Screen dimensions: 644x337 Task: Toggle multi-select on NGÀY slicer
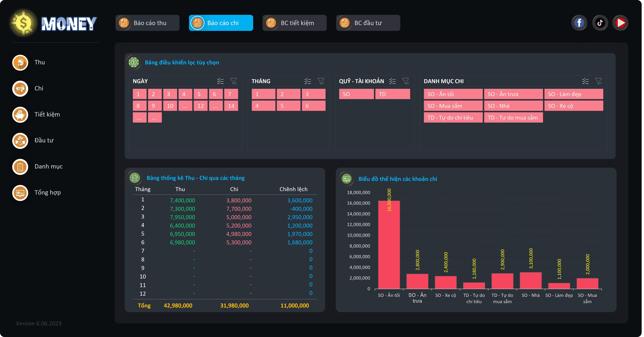tap(220, 81)
